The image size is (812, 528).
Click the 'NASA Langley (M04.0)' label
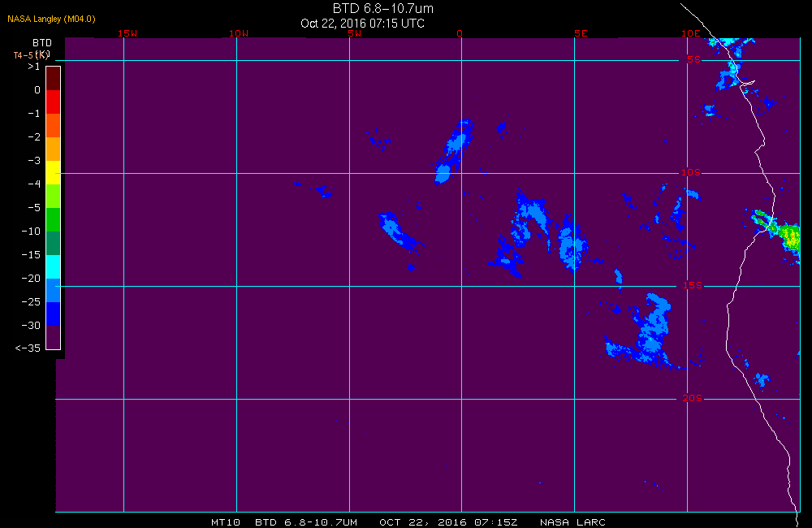[51, 19]
